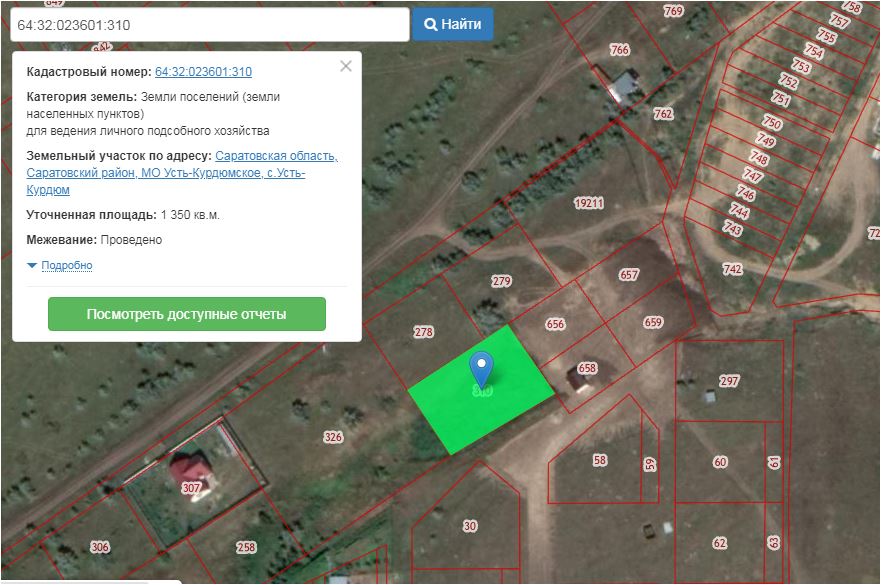This screenshot has height=585, width=881.
Task: Click parcel 19211 label
Action: [589, 203]
